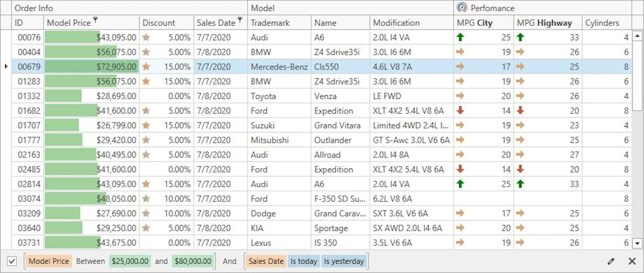Sort by the Trademark column header

click(270, 23)
